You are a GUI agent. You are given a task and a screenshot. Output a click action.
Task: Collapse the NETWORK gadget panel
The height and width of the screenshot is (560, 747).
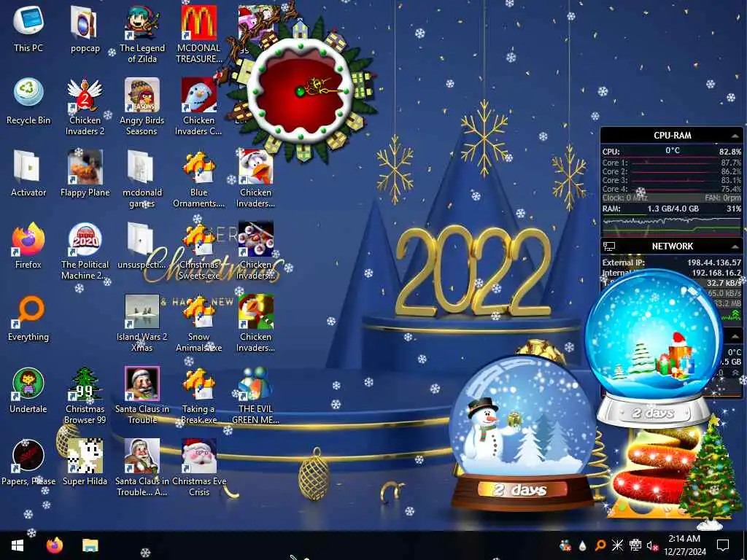pos(735,246)
